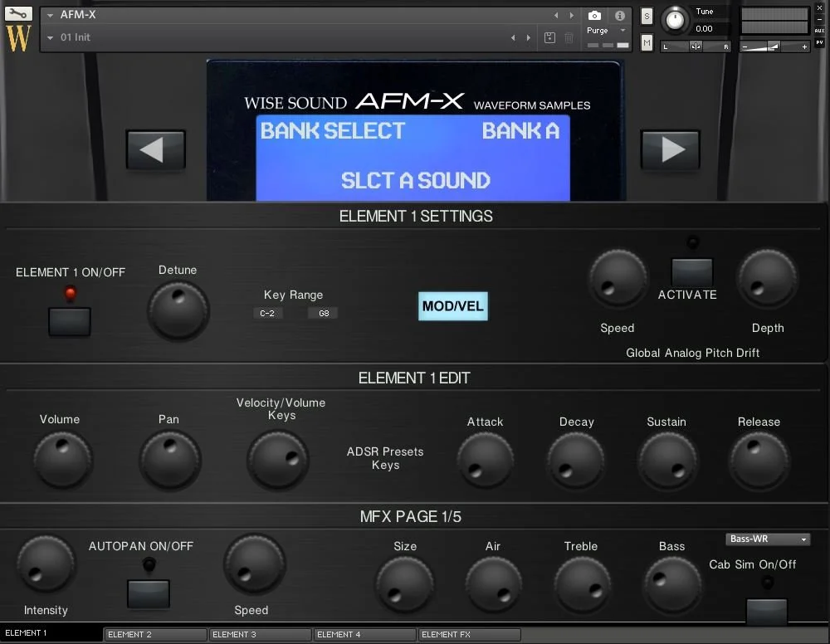Toggle the MOD/VEL button

(x=452, y=306)
